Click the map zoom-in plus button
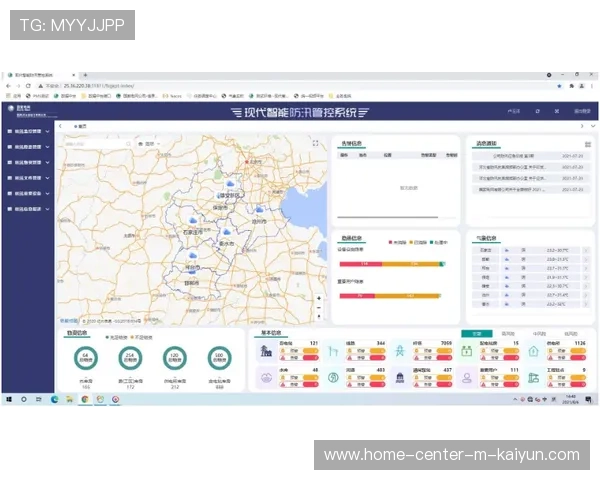600x480 pixels. point(318,298)
